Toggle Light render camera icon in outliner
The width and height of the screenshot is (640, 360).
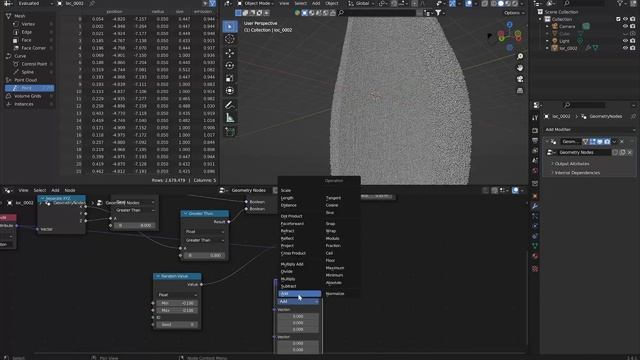(x=633, y=41)
